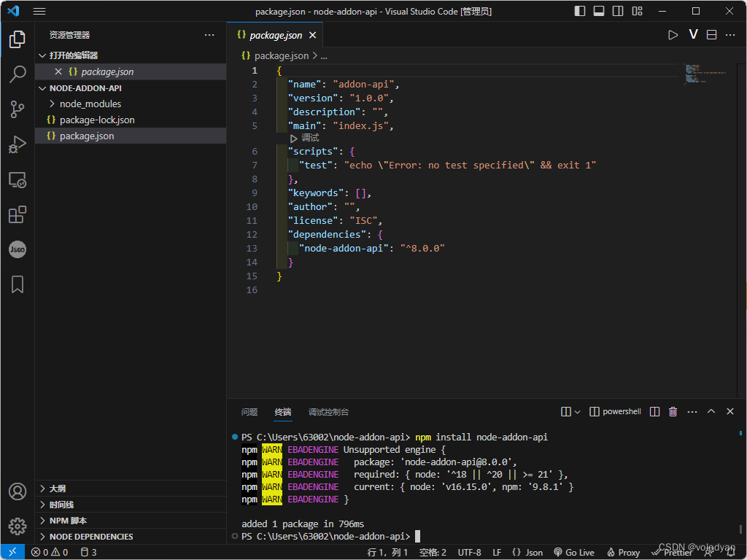Click Go Live in status bar

point(574,553)
